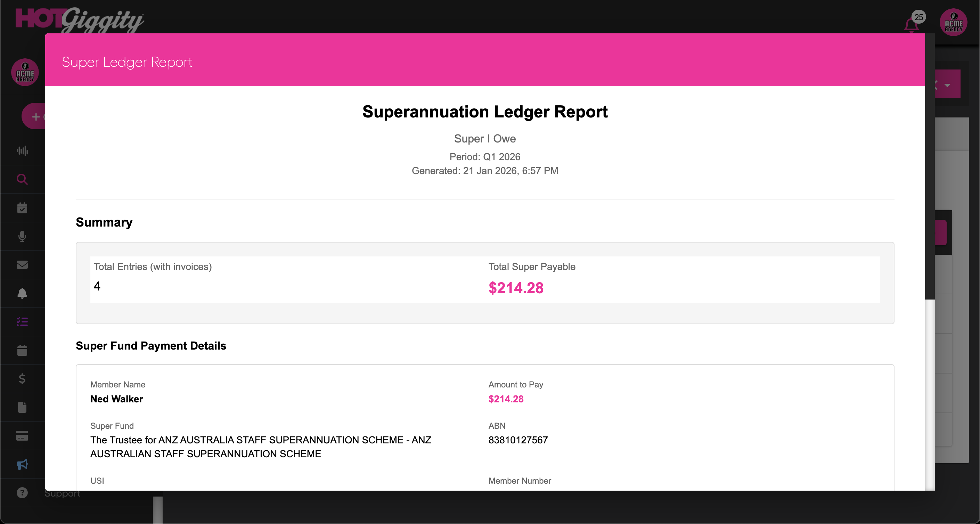Image resolution: width=980 pixels, height=524 pixels.
Task: Click the ACME Agency sidebar profile logo
Action: (25, 72)
